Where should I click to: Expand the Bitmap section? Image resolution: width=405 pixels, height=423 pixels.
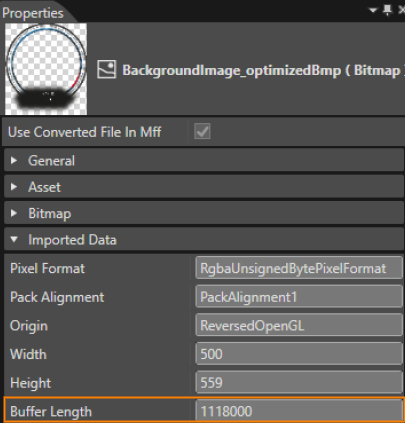[204, 213]
